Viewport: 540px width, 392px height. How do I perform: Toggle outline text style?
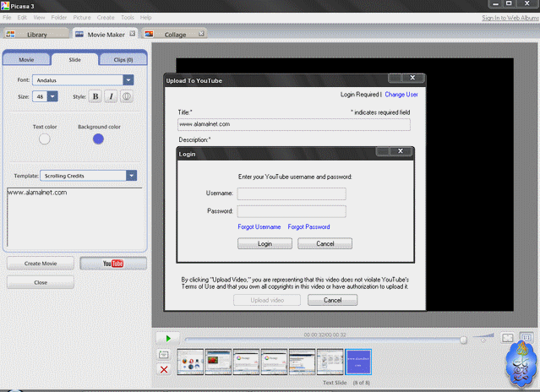tap(126, 97)
